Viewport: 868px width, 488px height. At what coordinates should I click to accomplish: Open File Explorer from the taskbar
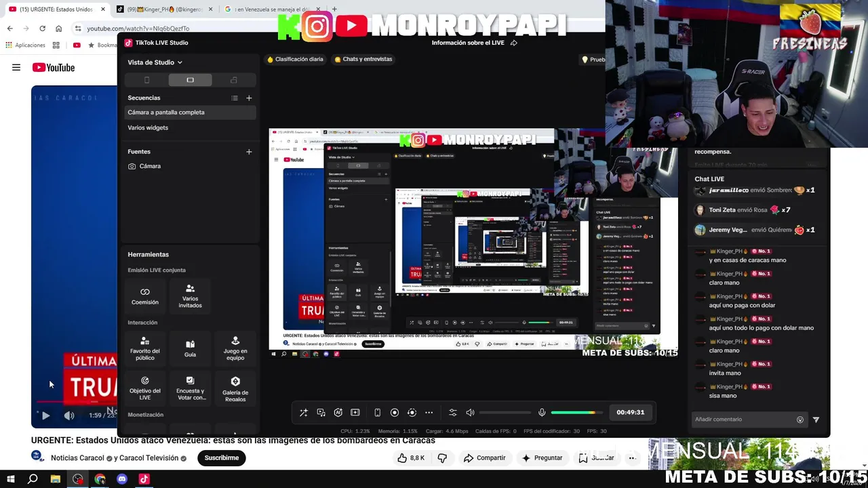point(56,479)
